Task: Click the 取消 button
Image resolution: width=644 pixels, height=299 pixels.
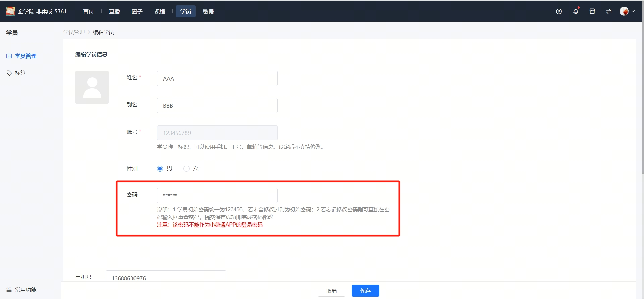Action: pos(331,291)
